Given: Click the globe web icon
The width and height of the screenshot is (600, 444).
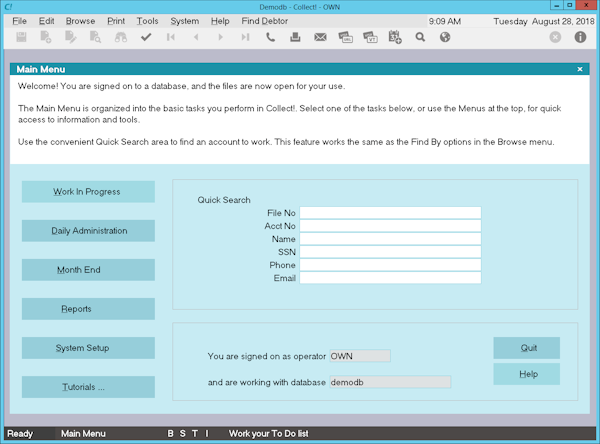Looking at the screenshot, I should 445,38.
